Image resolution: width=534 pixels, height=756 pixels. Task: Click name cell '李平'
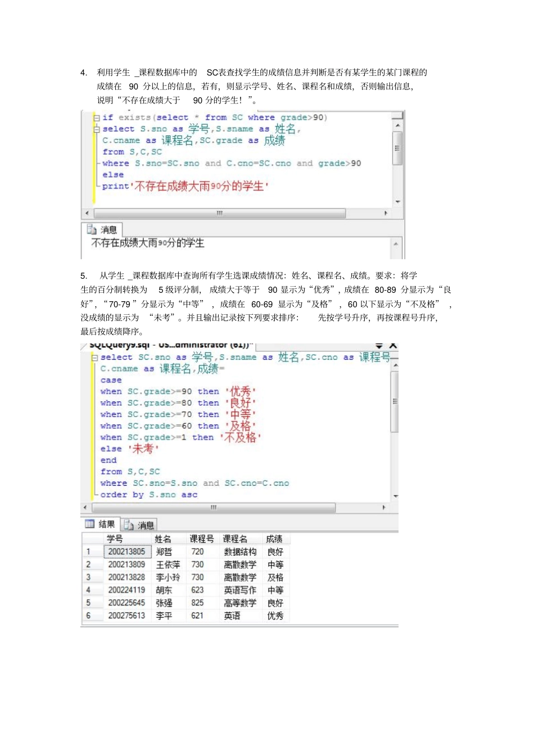[x=169, y=616]
